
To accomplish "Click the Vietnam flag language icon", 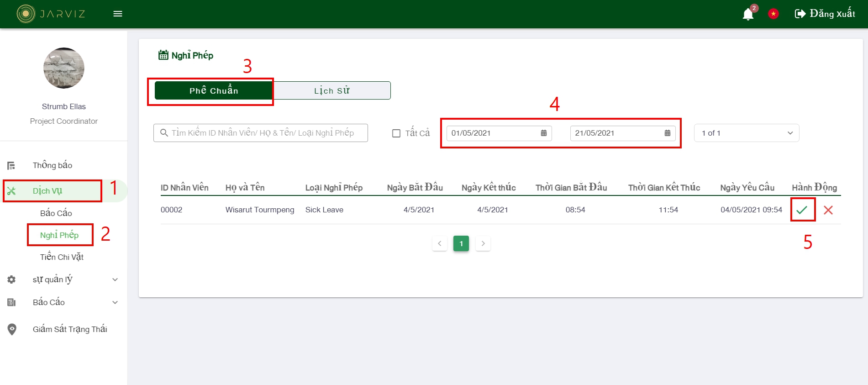I will tap(773, 14).
